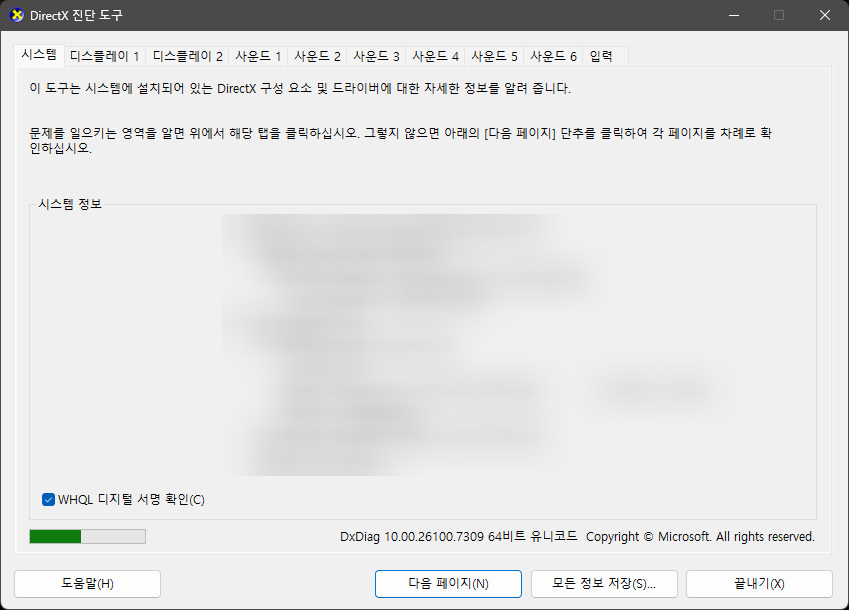Image resolution: width=849 pixels, height=610 pixels.
Task: Switch to the 사운드 2 tab
Action: [x=318, y=56]
